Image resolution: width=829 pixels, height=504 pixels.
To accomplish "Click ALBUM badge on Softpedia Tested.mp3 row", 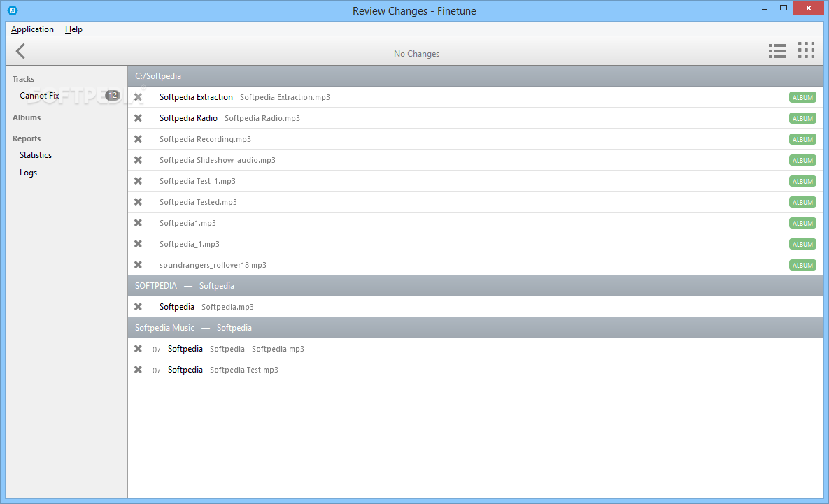I will (802, 202).
